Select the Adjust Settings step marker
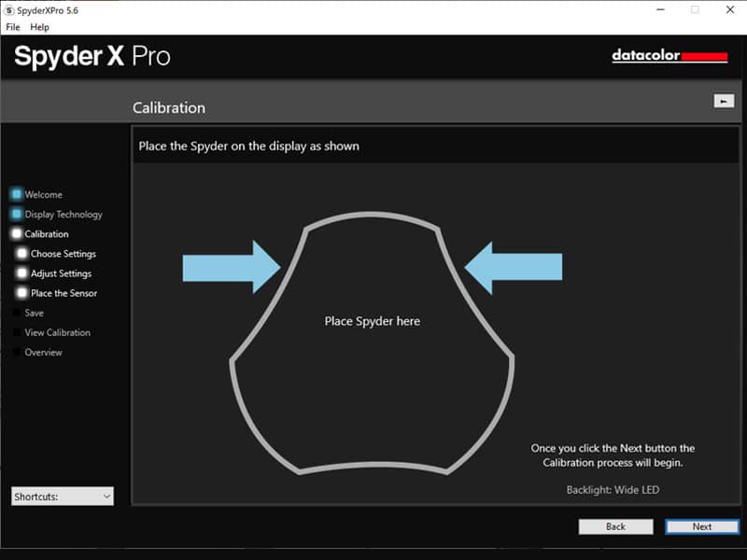The width and height of the screenshot is (747, 560). [22, 273]
